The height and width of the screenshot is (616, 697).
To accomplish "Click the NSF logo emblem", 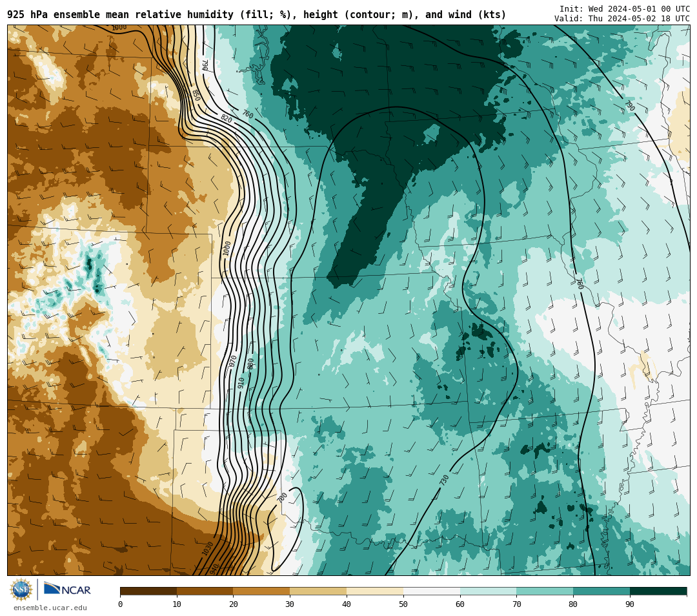I will point(21,590).
